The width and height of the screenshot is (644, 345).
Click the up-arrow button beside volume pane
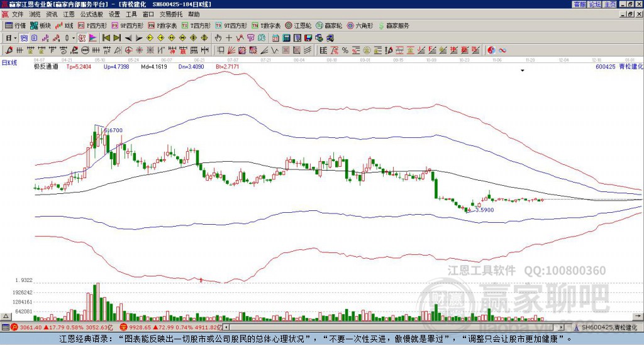pos(6,316)
